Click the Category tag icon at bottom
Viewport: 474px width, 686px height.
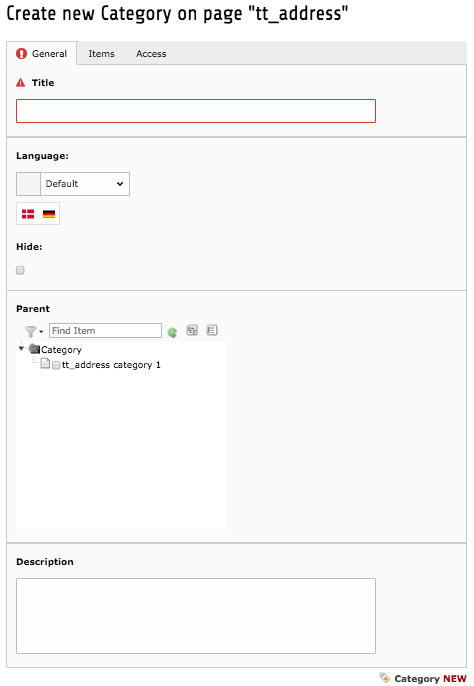point(384,678)
